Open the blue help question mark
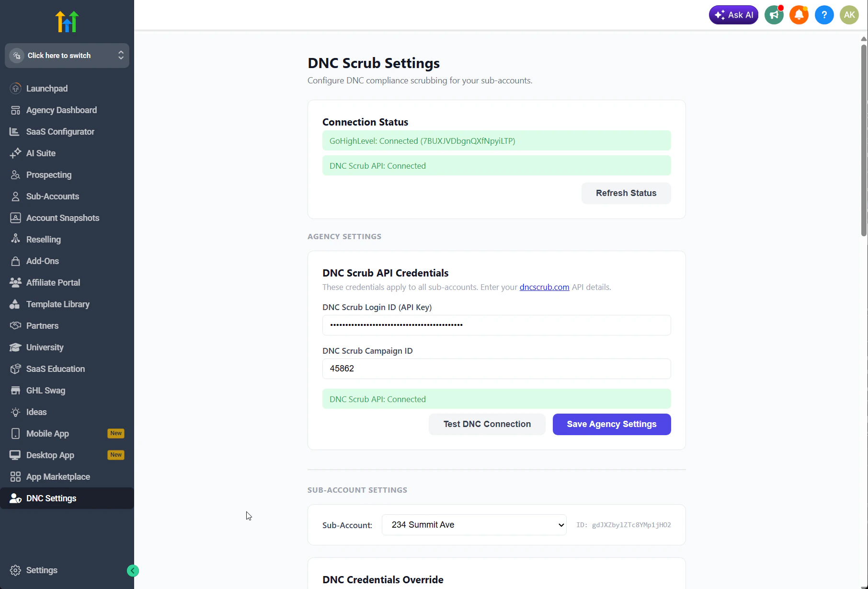Viewport: 868px width, 589px height. pos(824,15)
